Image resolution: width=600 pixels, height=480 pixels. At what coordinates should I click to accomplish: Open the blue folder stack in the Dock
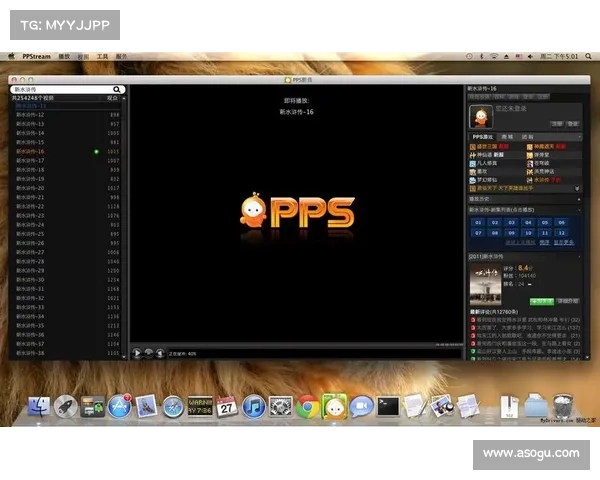[535, 406]
